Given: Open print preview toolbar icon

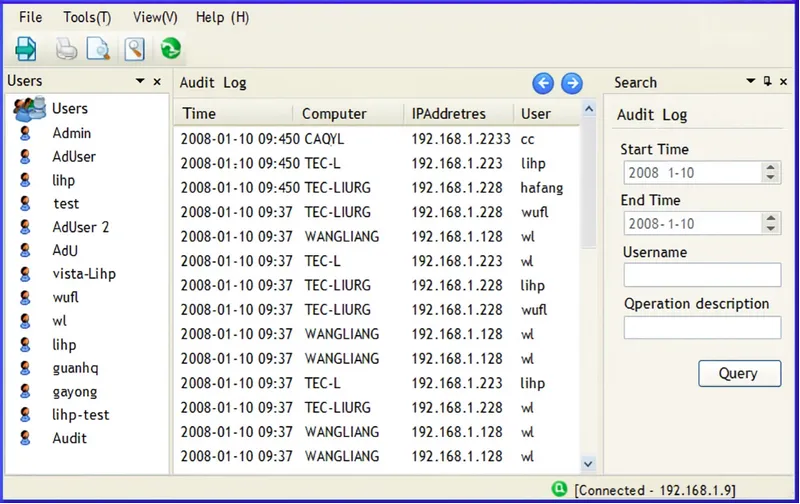Looking at the screenshot, I should [x=98, y=49].
